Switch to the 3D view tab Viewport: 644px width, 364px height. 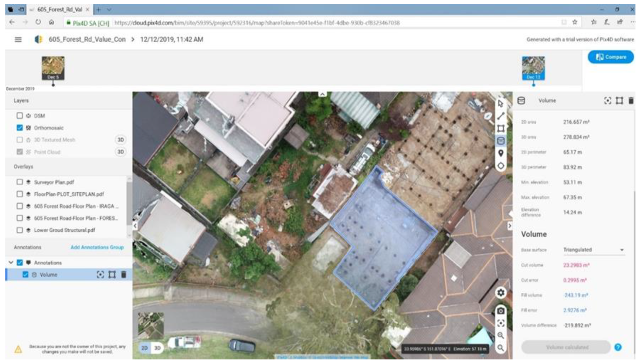pos(158,348)
